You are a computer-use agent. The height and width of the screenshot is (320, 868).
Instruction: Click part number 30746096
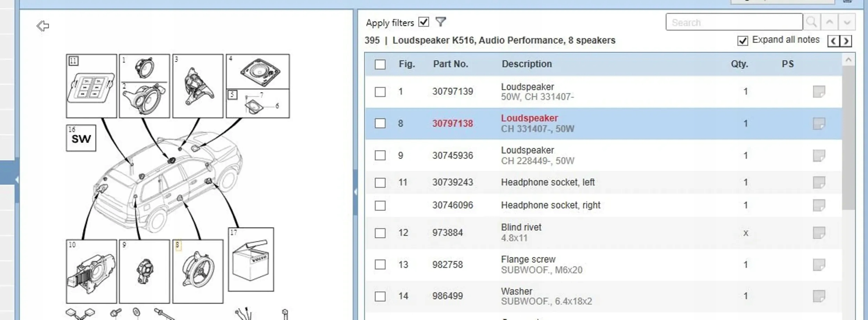pos(452,205)
